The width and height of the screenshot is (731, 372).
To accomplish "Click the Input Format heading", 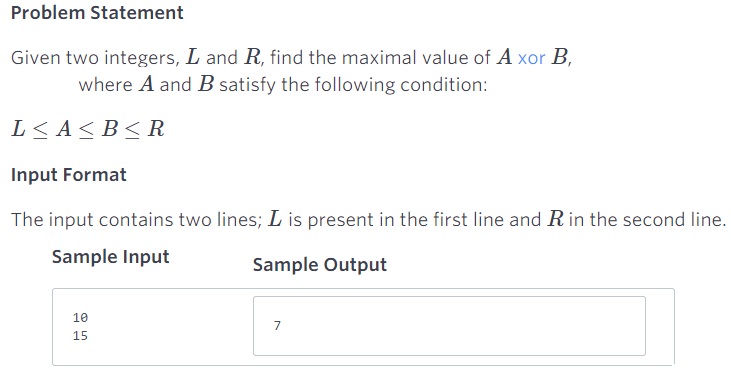I will point(69,175).
